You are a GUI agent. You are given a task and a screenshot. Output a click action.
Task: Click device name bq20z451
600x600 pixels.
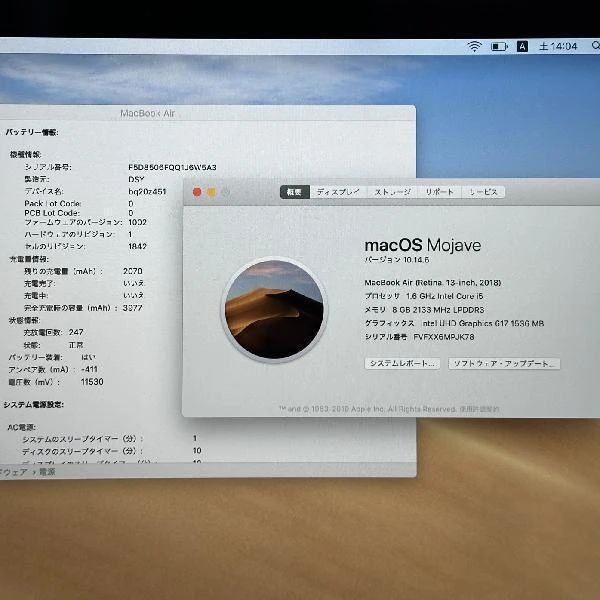[x=147, y=191]
